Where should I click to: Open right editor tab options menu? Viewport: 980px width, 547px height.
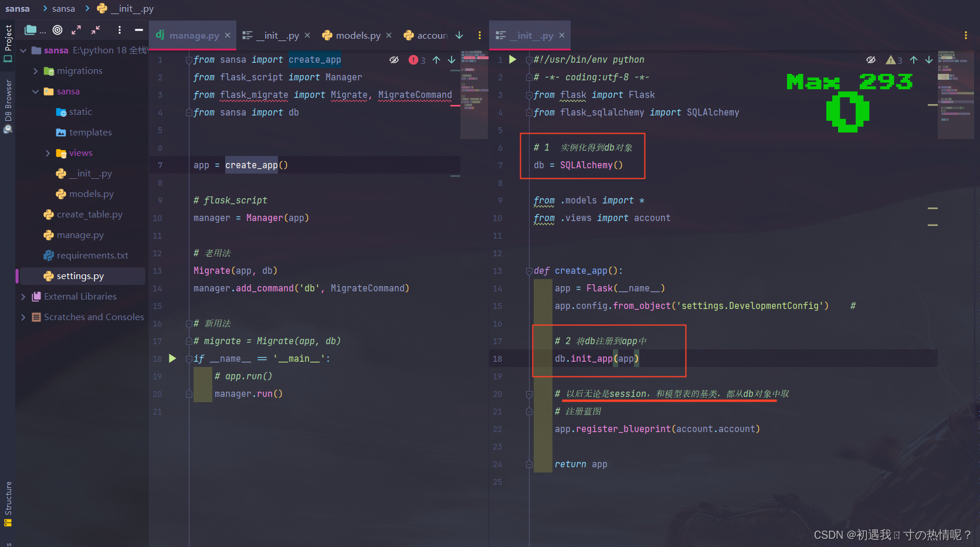click(966, 36)
